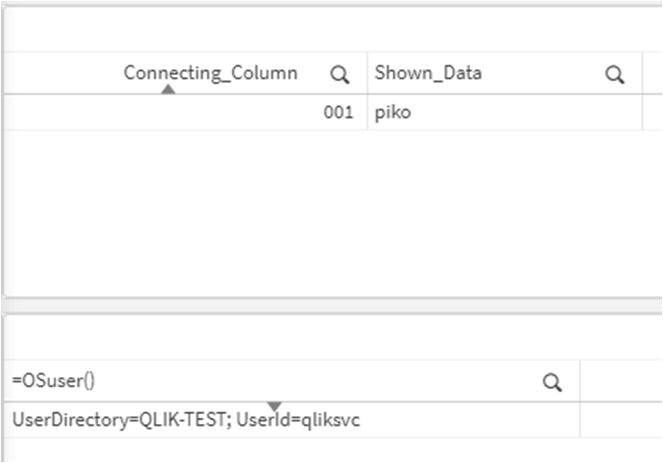Screen dimensions: 663x463
Task: Click the =OSuser() column search magnifier
Action: (x=552, y=382)
